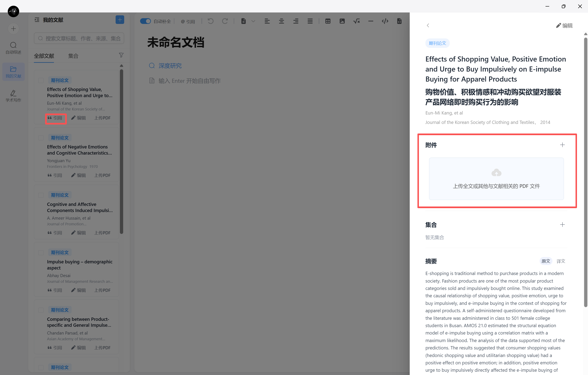Viewport: 588px width, 375px height.
Task: Check the box for Effects of Negative Emotions
Action: coord(41,138)
